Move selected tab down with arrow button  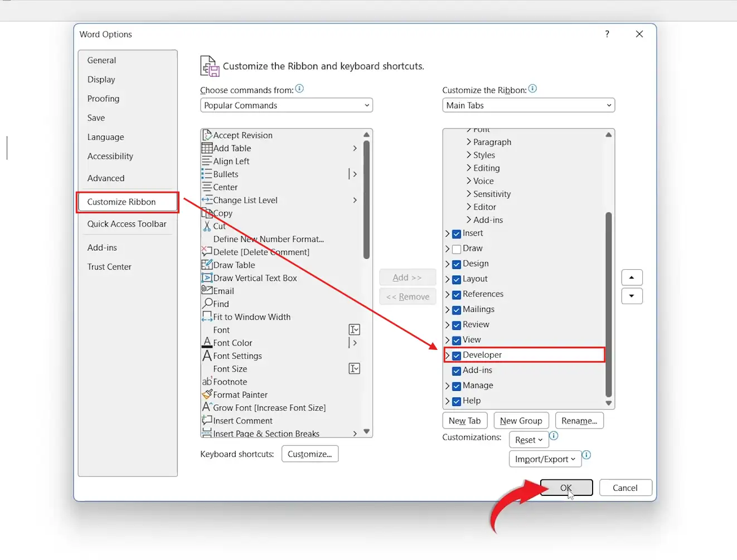[x=632, y=296]
